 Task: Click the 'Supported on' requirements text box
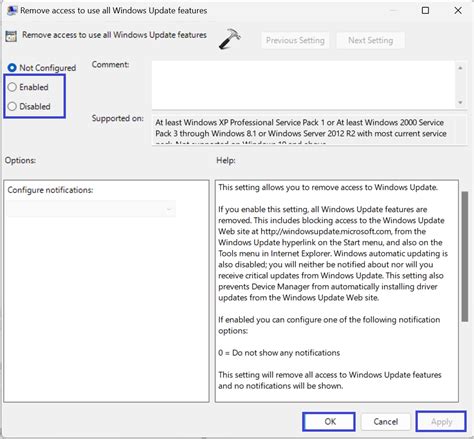pyautogui.click(x=309, y=130)
